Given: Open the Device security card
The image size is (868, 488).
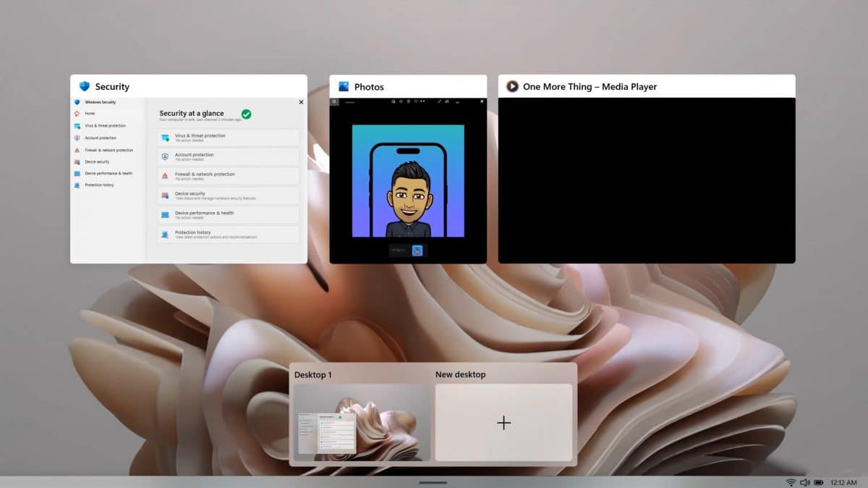Looking at the screenshot, I should (x=228, y=195).
